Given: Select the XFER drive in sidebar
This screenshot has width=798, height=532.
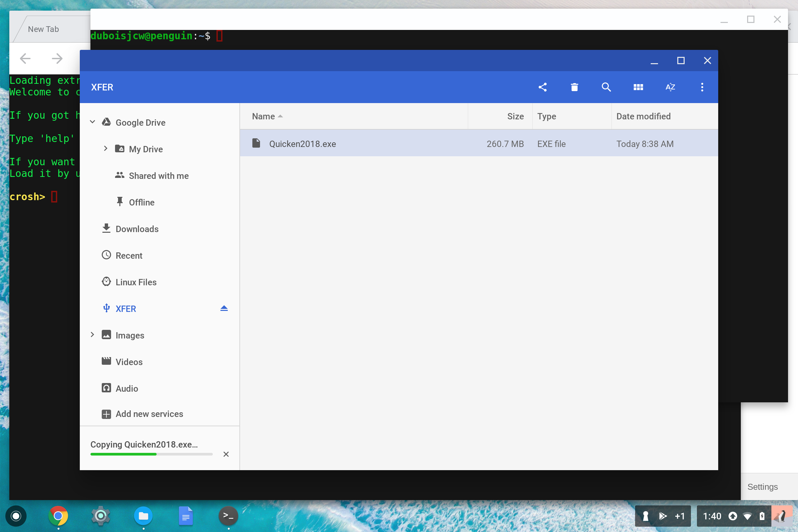Looking at the screenshot, I should [126, 309].
